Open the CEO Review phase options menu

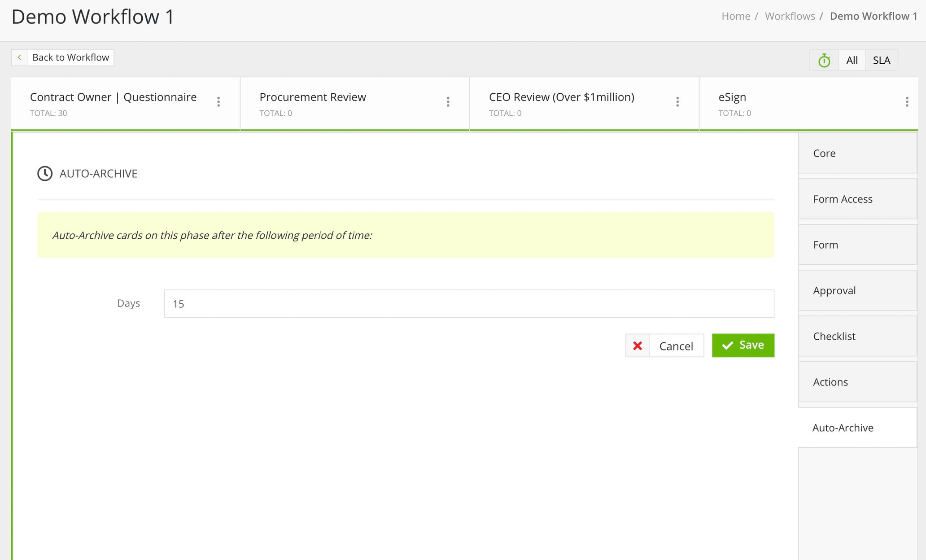click(x=678, y=102)
